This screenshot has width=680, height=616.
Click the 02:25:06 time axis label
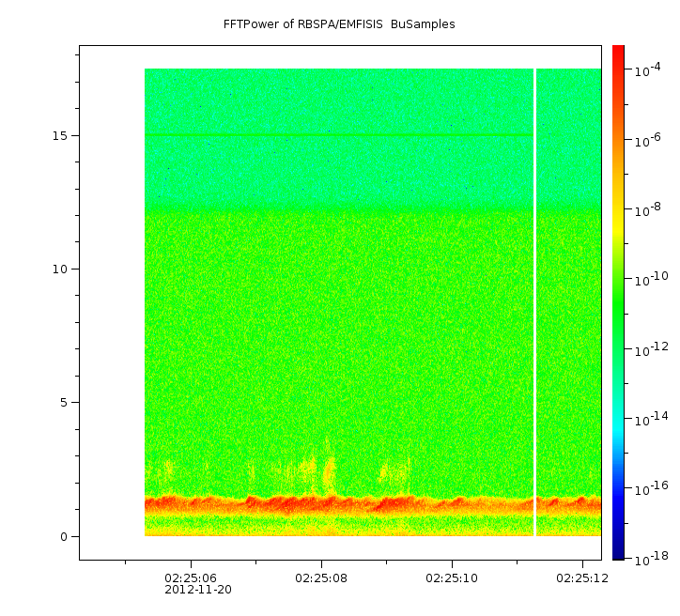[x=192, y=577]
